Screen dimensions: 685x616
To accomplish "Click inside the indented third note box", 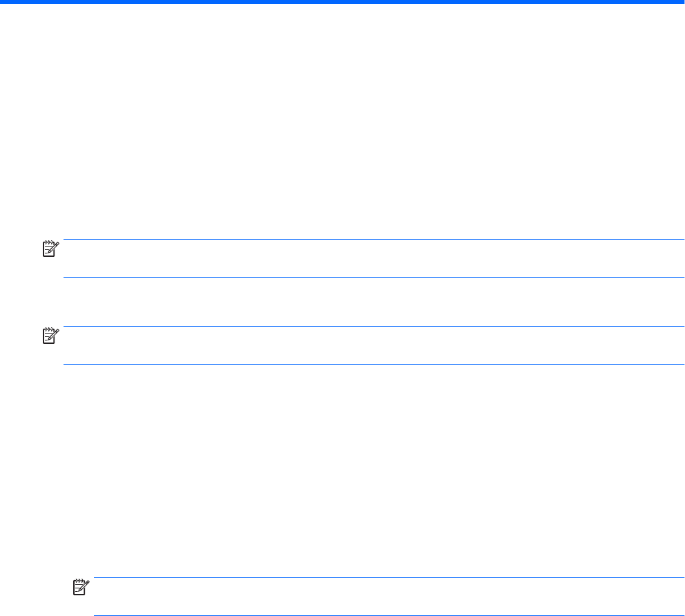I will point(387,597).
